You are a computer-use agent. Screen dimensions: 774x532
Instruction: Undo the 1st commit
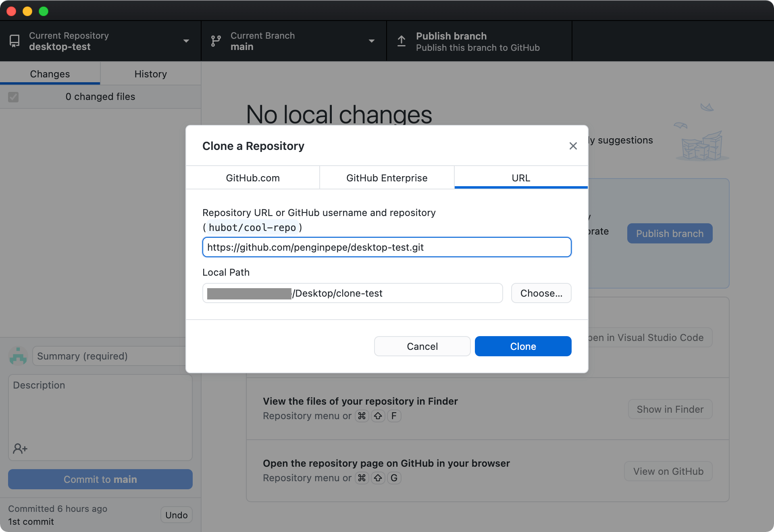point(177,515)
